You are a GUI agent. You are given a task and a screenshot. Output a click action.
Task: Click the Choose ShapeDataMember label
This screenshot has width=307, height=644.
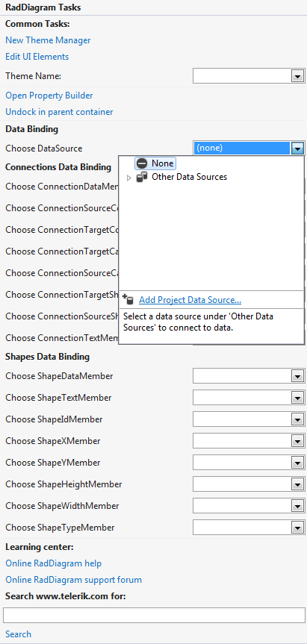point(59,376)
